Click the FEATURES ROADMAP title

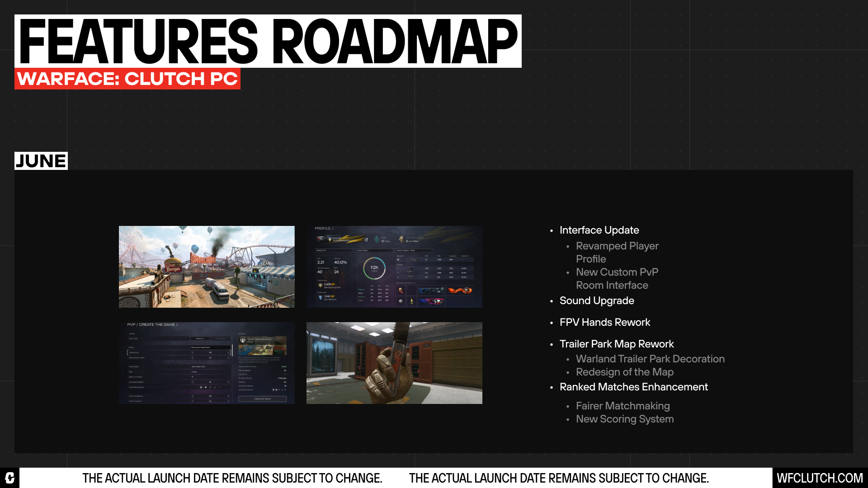click(268, 41)
